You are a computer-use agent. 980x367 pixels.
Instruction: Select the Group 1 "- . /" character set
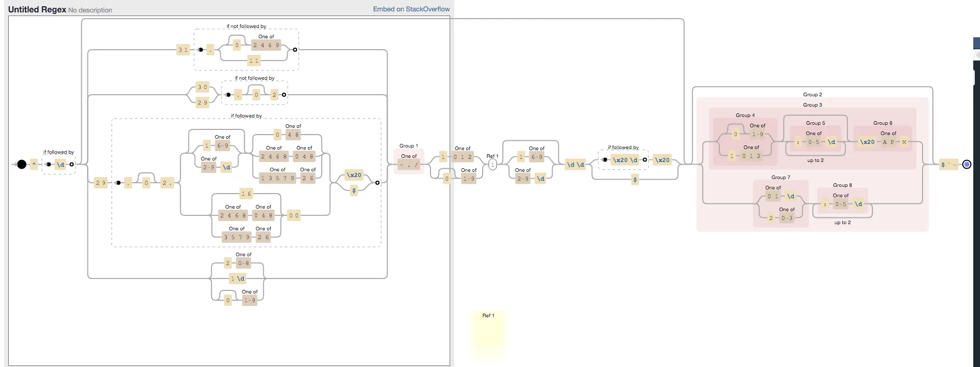pyautogui.click(x=409, y=165)
